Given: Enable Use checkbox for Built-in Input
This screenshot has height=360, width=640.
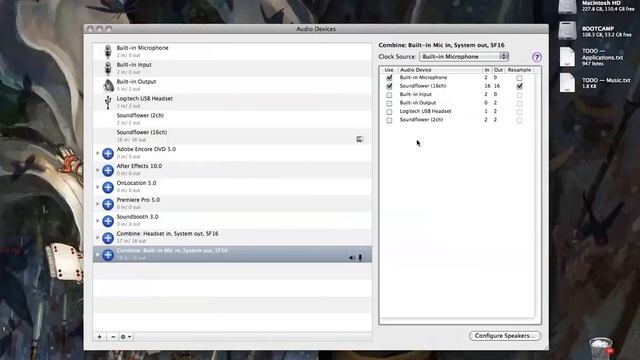Looking at the screenshot, I should click(x=389, y=95).
